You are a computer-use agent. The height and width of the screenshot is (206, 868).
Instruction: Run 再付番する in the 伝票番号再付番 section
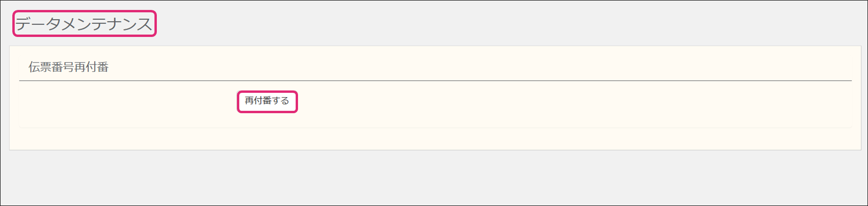[x=267, y=101]
